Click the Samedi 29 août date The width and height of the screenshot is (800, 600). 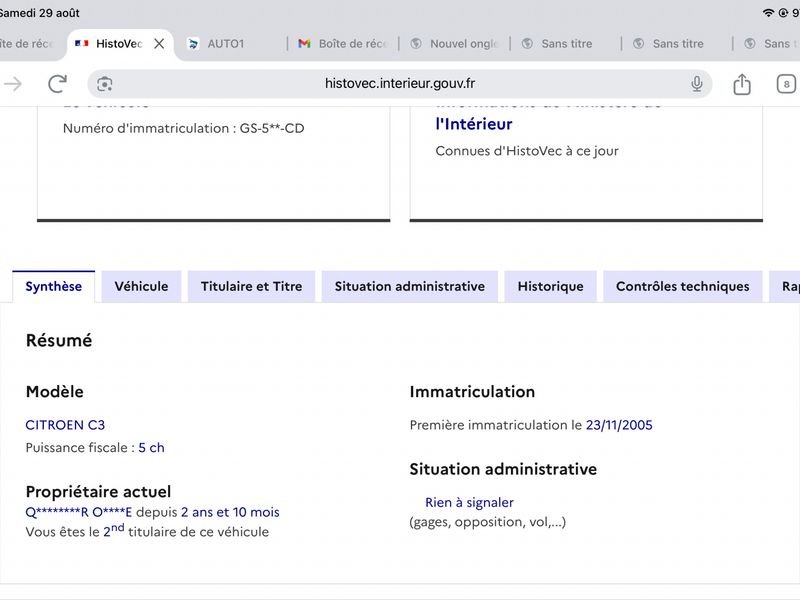tap(39, 13)
